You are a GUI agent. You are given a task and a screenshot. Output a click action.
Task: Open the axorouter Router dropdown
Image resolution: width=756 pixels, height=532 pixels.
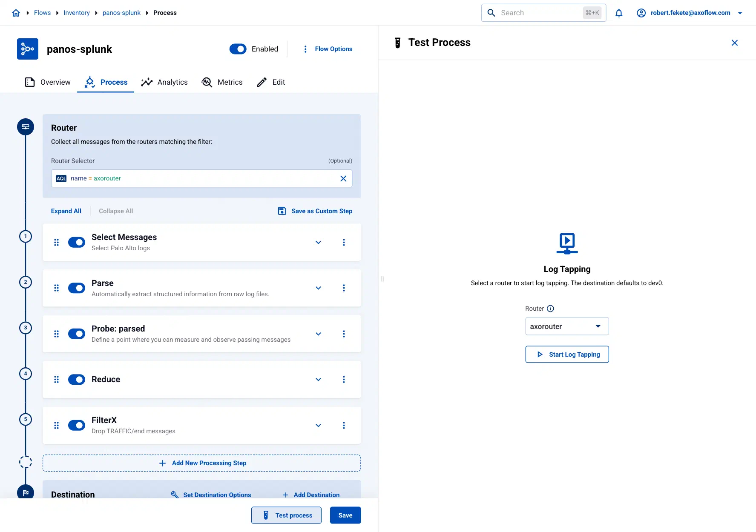click(x=567, y=326)
